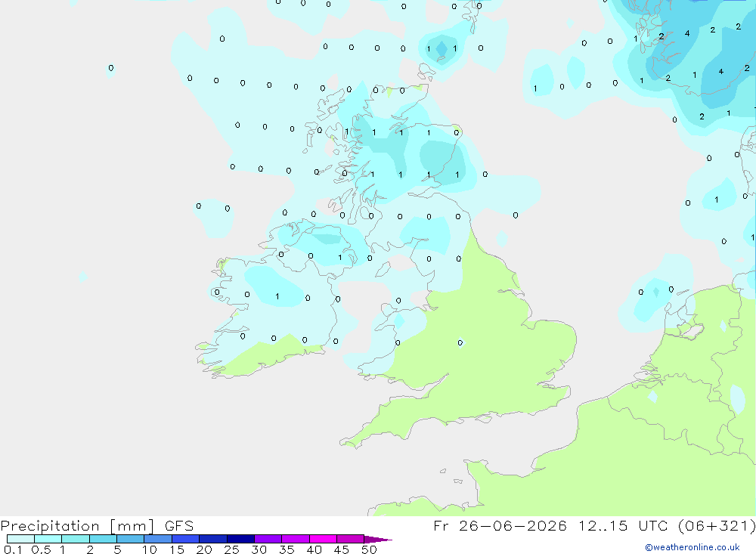Select the 2–5 mm legend color segment

(103, 539)
